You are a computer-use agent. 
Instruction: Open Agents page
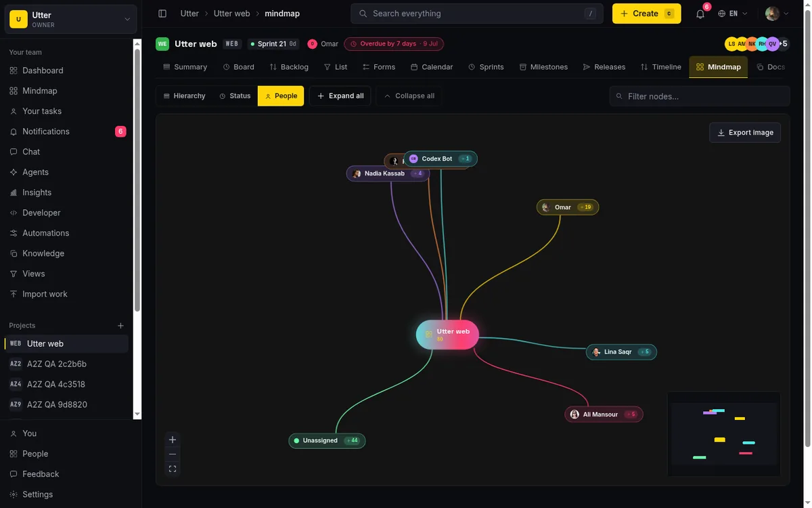(x=68, y=172)
